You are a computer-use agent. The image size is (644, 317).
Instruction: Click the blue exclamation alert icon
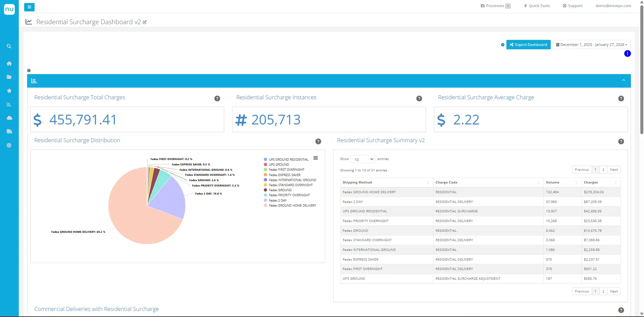coord(627,54)
